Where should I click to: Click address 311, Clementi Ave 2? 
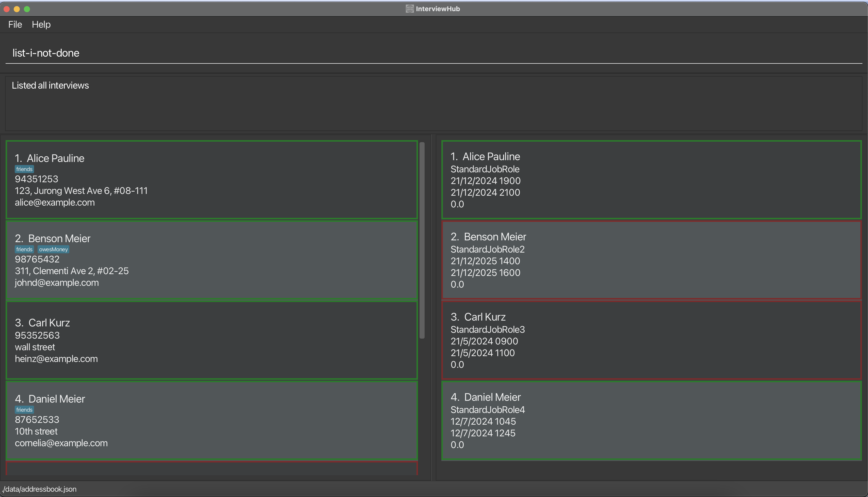72,271
